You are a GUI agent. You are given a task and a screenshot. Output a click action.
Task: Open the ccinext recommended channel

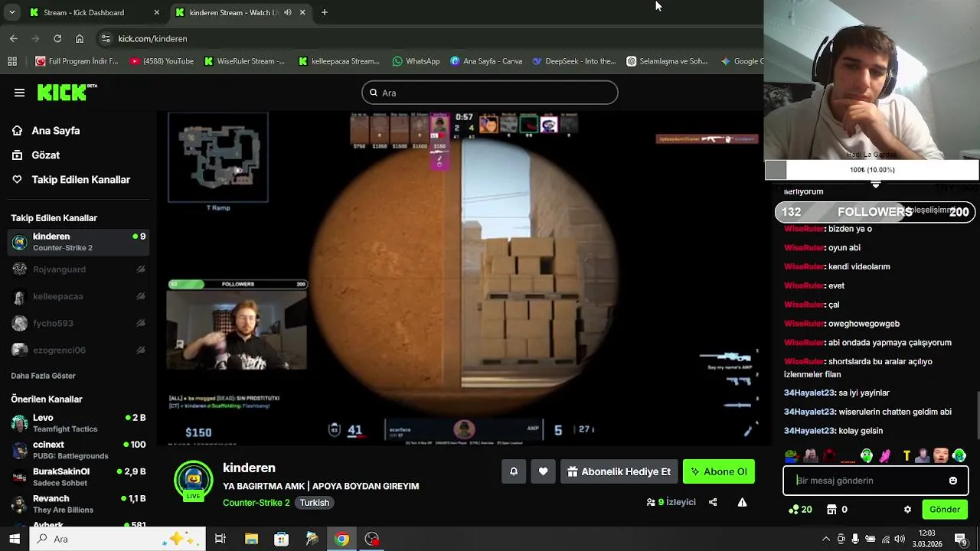[x=79, y=450]
